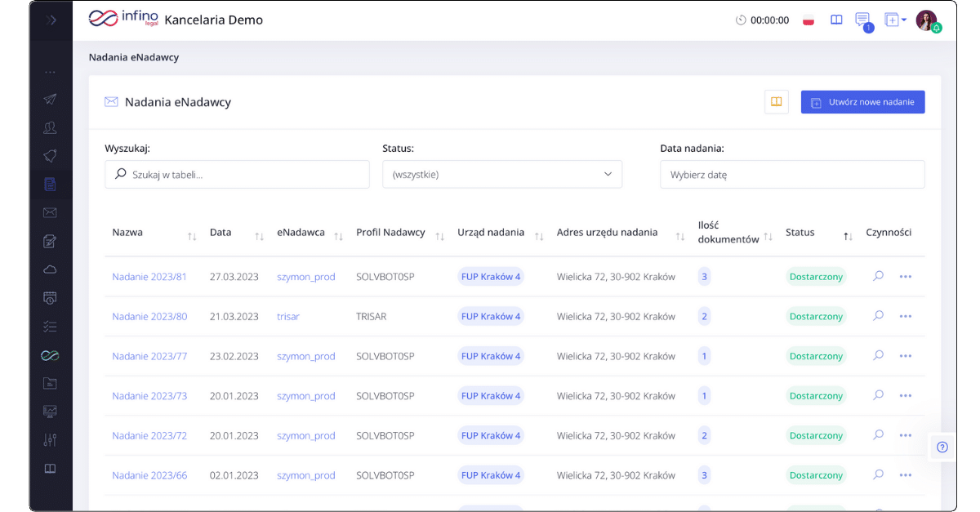
Task: Open the cloud sidebar icon
Action: 50,269
